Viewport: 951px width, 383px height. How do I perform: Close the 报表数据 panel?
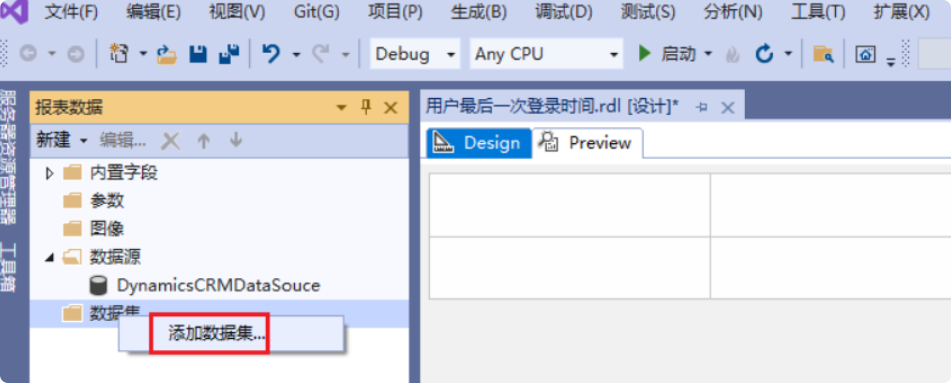391,108
